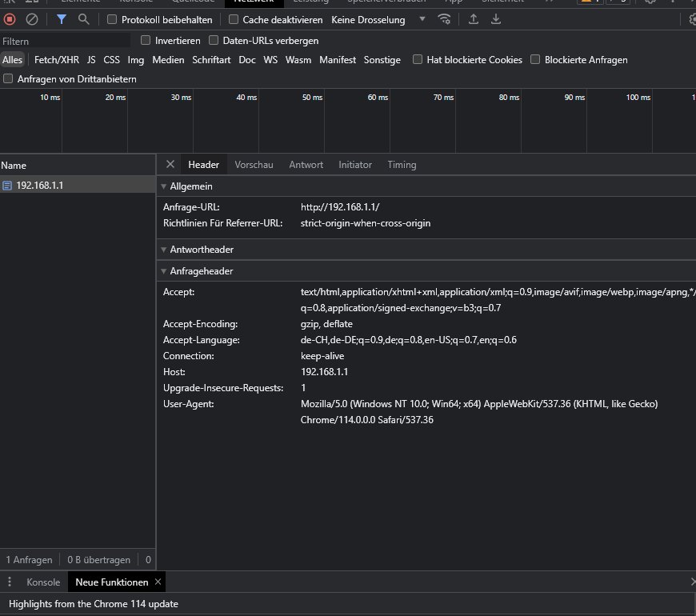The height and width of the screenshot is (616, 696).
Task: Click the import HAR upload arrow icon
Action: [474, 19]
